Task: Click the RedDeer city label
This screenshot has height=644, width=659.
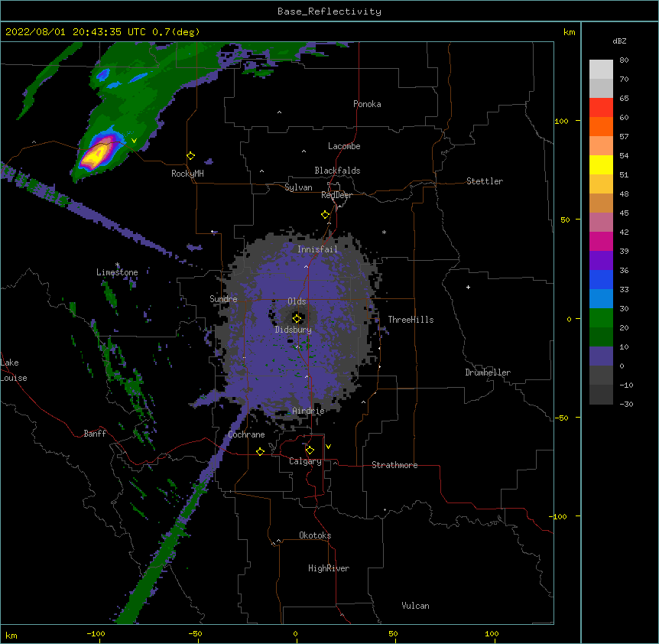Action: (x=336, y=195)
